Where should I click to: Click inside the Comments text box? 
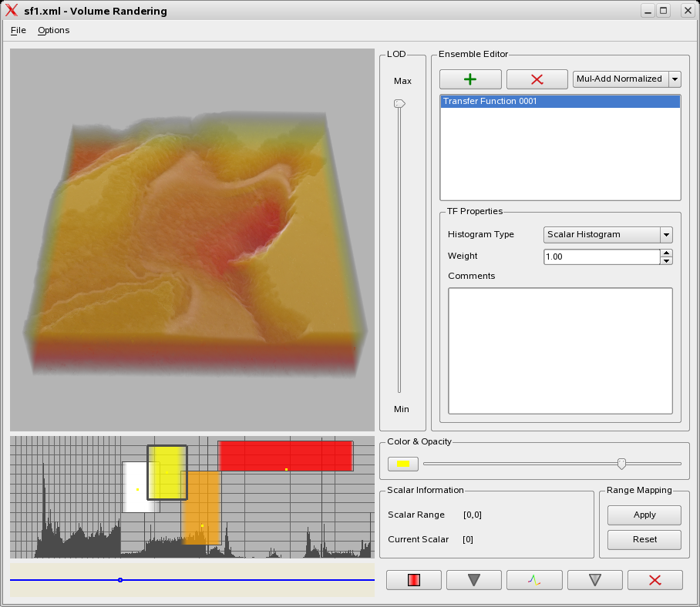(x=560, y=351)
